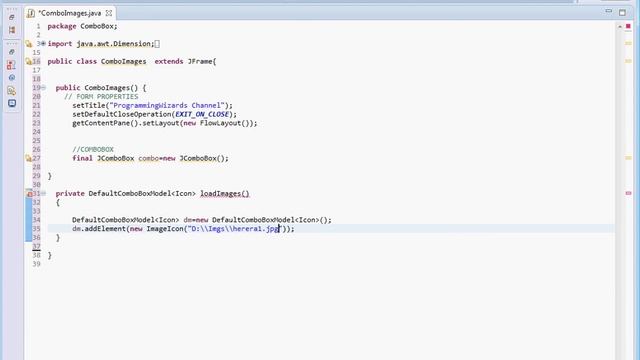640x360 pixels.
Task: Click the '// FORM PROPERTIES' comment
Action: click(101, 97)
